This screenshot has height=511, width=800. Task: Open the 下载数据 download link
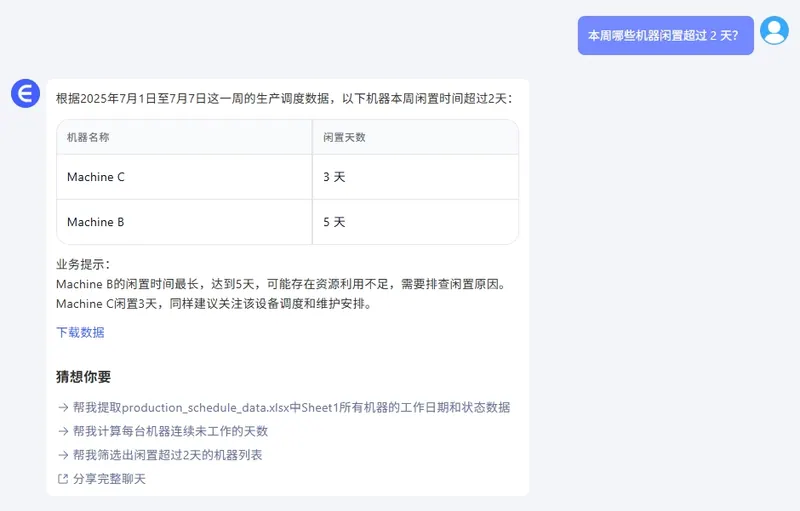point(80,332)
